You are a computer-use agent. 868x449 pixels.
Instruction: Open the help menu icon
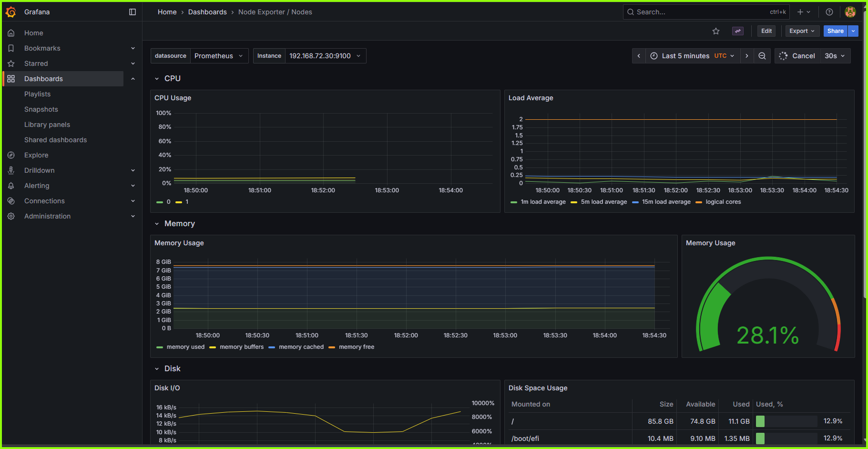pyautogui.click(x=829, y=11)
